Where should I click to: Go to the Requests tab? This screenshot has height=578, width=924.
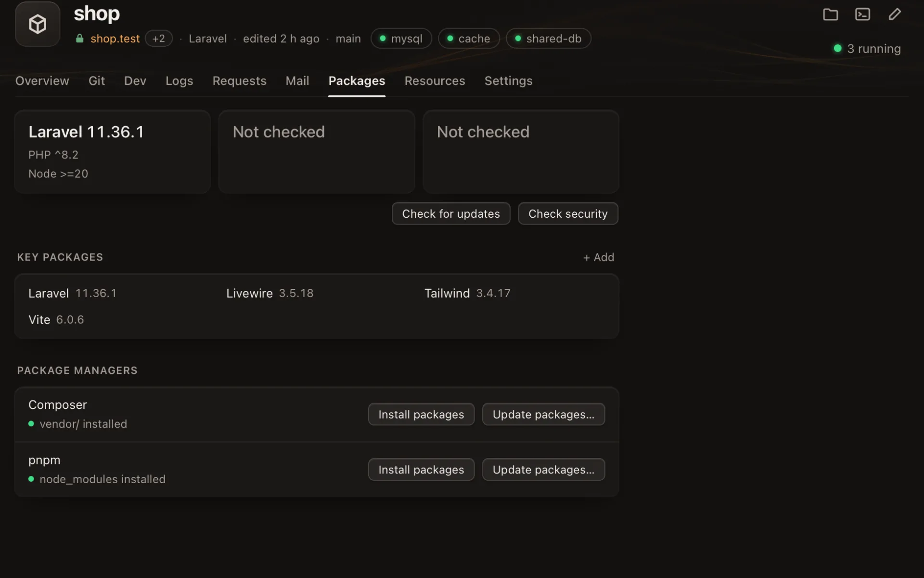[x=240, y=81]
